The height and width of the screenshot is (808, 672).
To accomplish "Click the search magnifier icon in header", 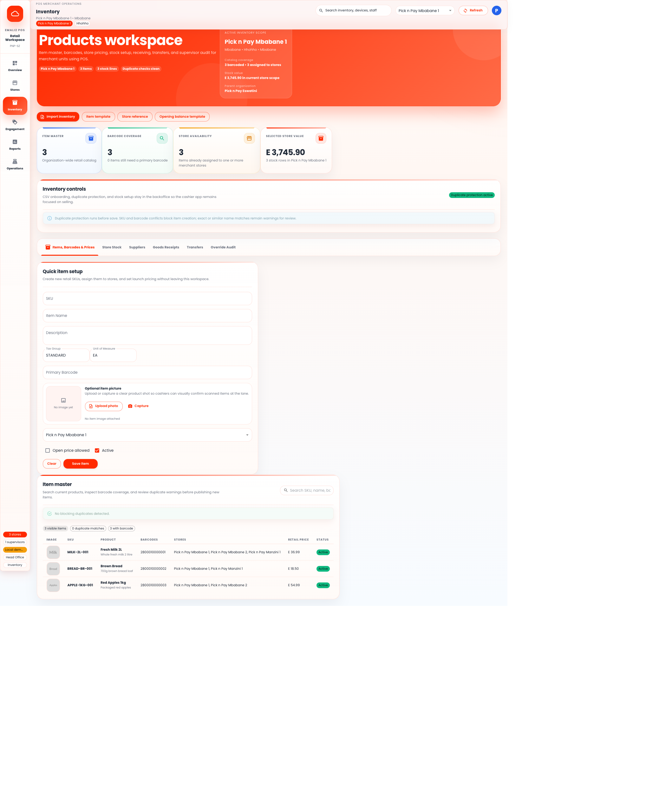I will click(x=321, y=11).
